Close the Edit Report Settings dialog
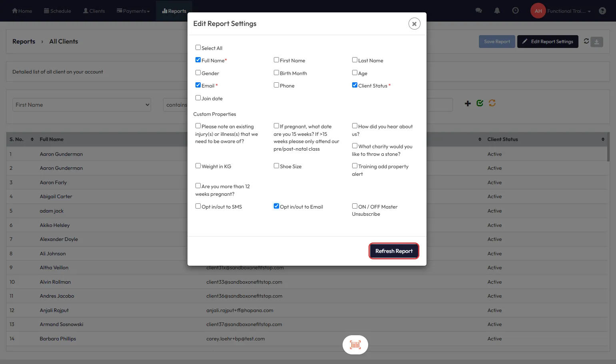The width and height of the screenshot is (616, 364). pyautogui.click(x=414, y=24)
